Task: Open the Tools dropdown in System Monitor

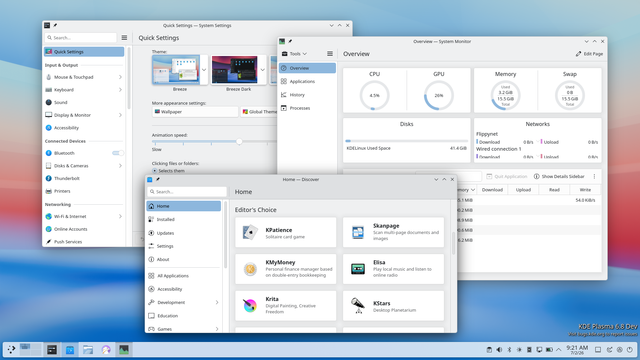Action: [294, 53]
